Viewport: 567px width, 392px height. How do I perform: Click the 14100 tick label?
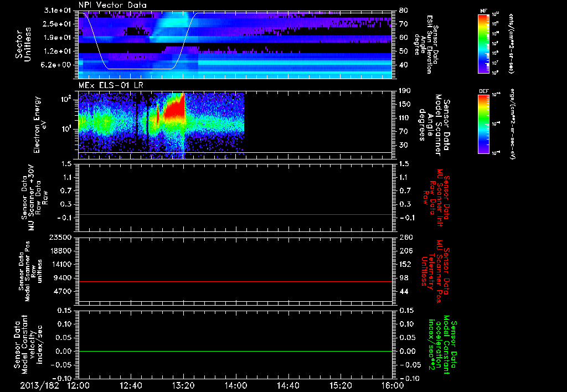(61, 264)
